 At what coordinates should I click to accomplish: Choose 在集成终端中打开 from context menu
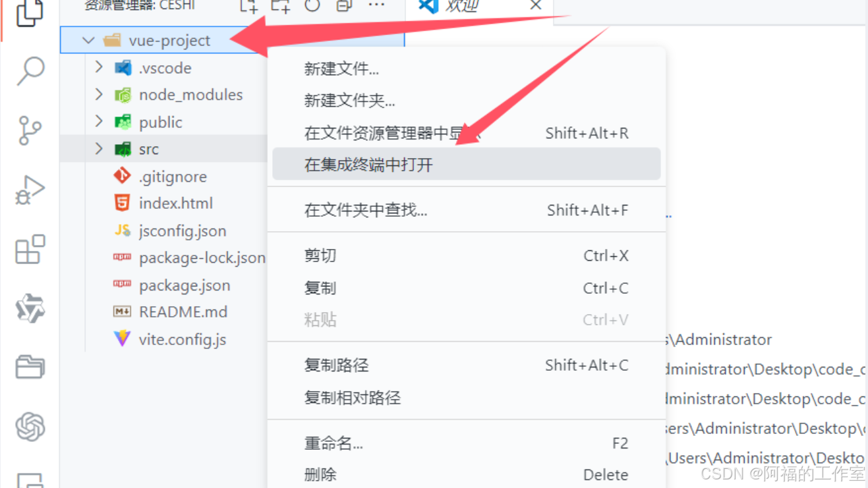pos(467,164)
